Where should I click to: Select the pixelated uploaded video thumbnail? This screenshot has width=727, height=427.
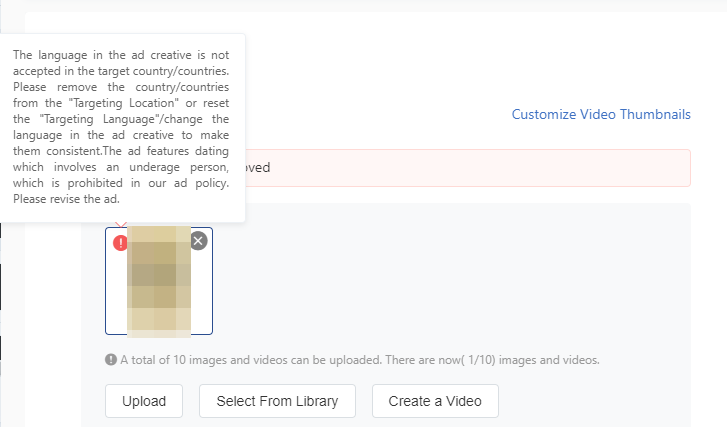pos(159,281)
